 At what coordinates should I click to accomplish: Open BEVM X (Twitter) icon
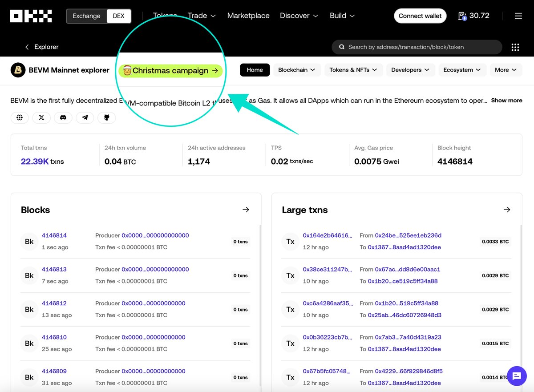tap(41, 117)
